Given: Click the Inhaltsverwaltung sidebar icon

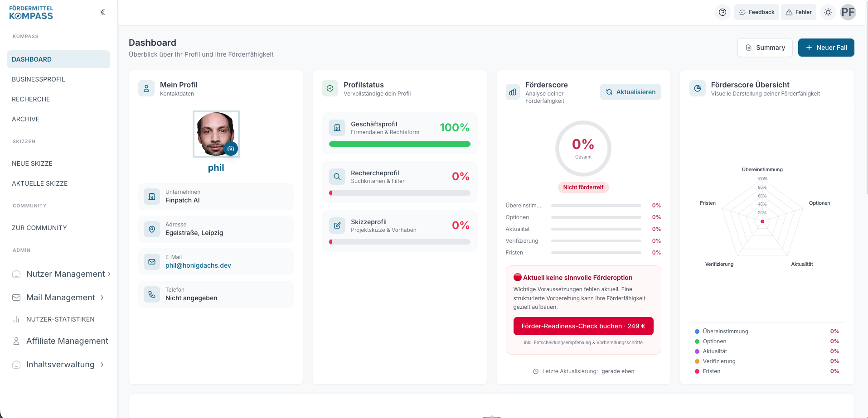Looking at the screenshot, I should pyautogui.click(x=16, y=365).
